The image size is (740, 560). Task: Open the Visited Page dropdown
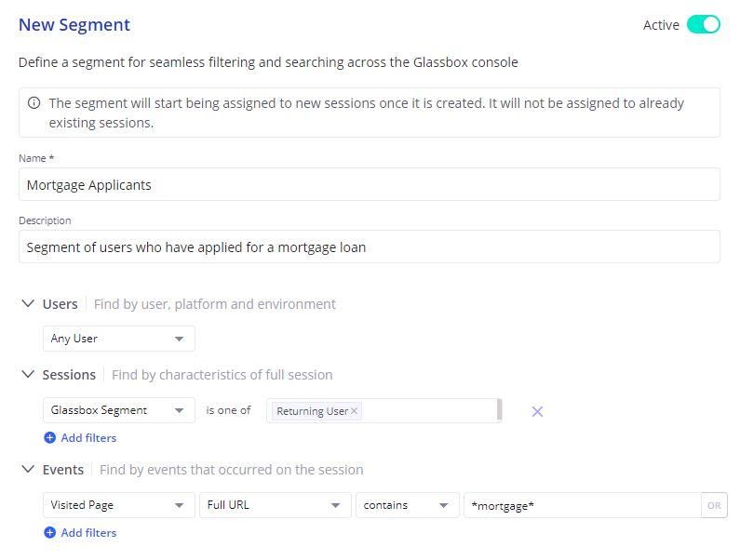tap(118, 505)
